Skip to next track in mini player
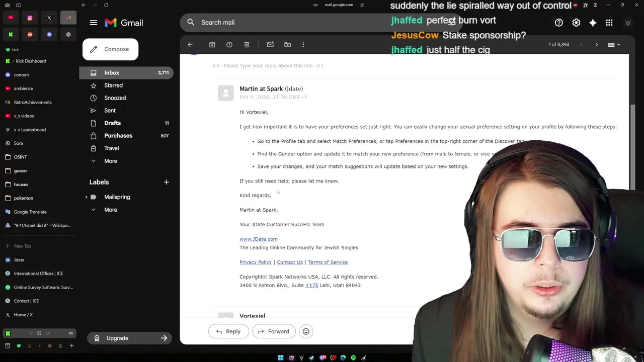Screen dimensions: 644x362 point(48,333)
